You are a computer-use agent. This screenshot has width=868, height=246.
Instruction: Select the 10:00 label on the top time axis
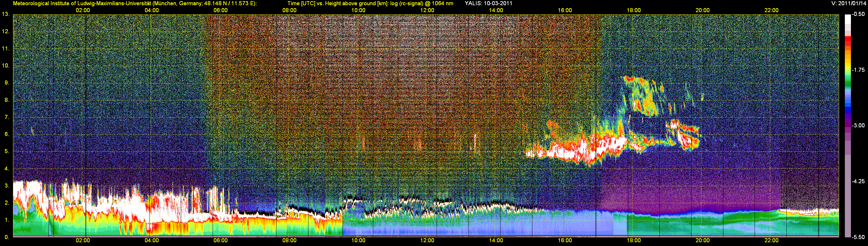tap(358, 10)
